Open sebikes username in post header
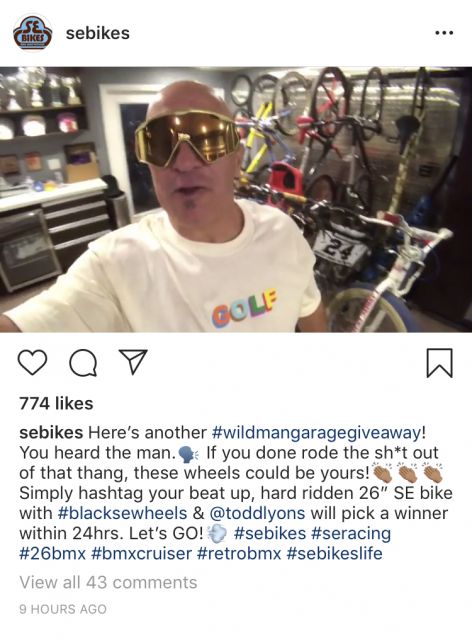This screenshot has width=472, height=640. 98,33
